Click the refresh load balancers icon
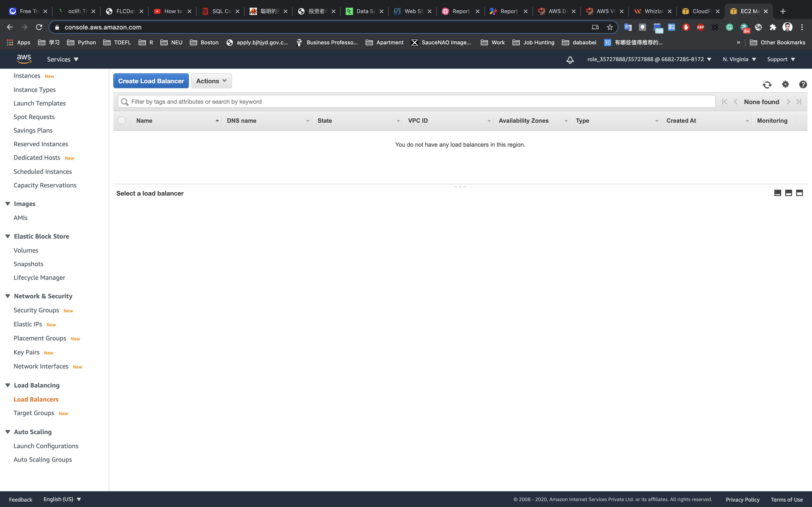The image size is (812, 507). click(767, 85)
